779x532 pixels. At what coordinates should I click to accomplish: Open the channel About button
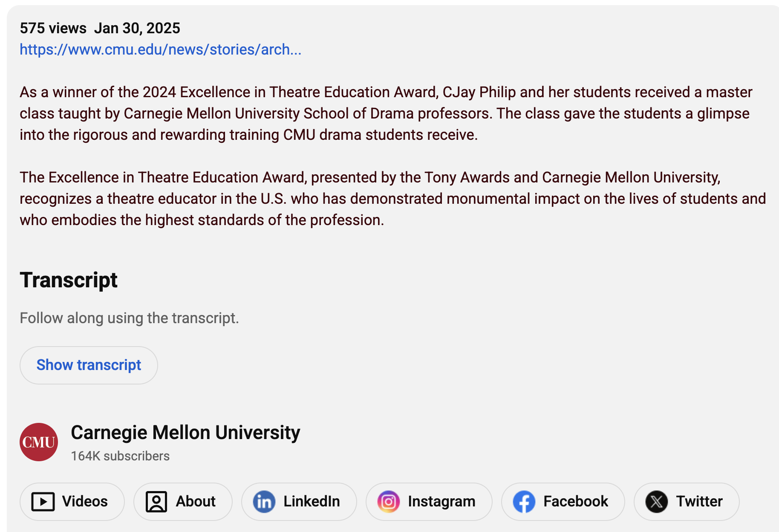pos(183,501)
